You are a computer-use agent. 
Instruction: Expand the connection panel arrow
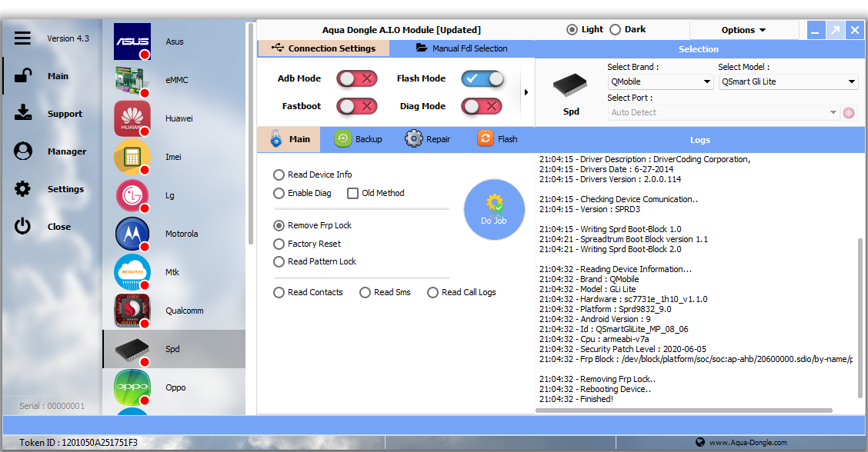[526, 92]
